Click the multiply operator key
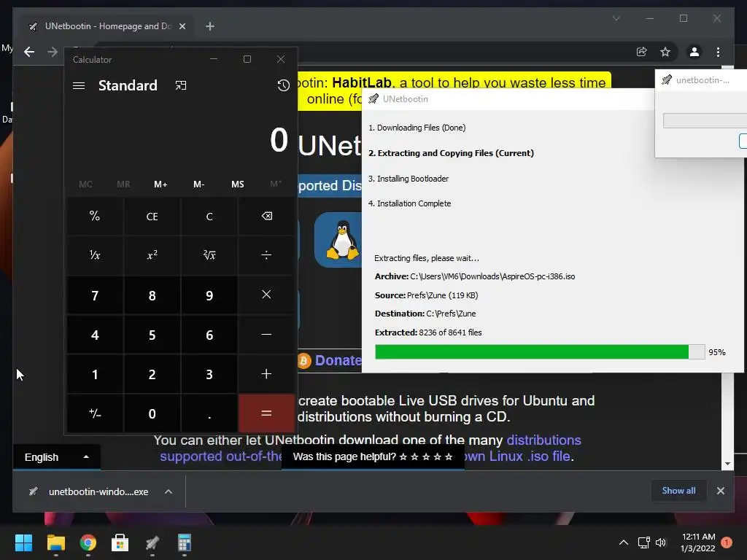The height and width of the screenshot is (560, 747). tap(266, 295)
